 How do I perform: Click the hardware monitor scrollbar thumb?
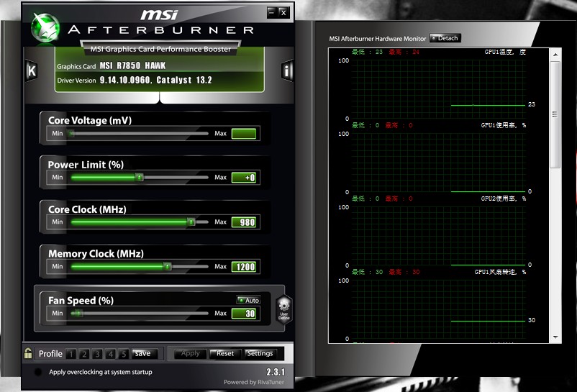pyautogui.click(x=555, y=115)
